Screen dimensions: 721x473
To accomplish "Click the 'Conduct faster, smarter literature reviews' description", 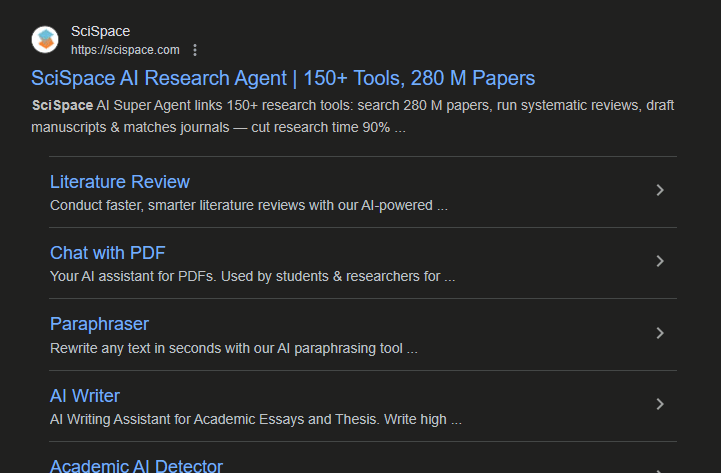I will click(248, 205).
